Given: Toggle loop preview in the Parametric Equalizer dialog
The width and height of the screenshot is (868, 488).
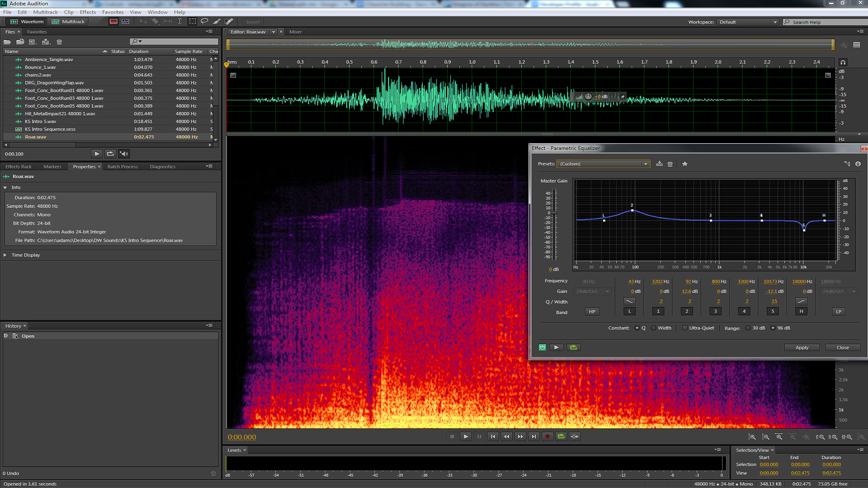Looking at the screenshot, I should (x=574, y=347).
